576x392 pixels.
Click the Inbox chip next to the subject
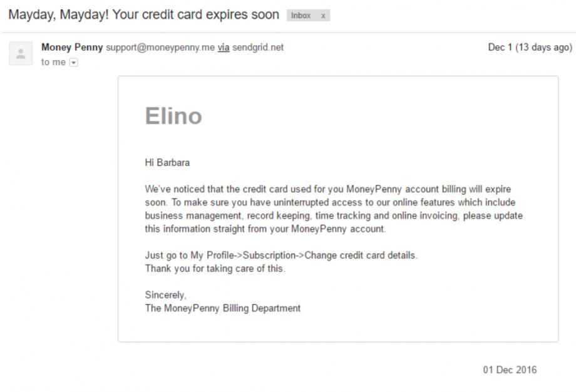tap(299, 15)
